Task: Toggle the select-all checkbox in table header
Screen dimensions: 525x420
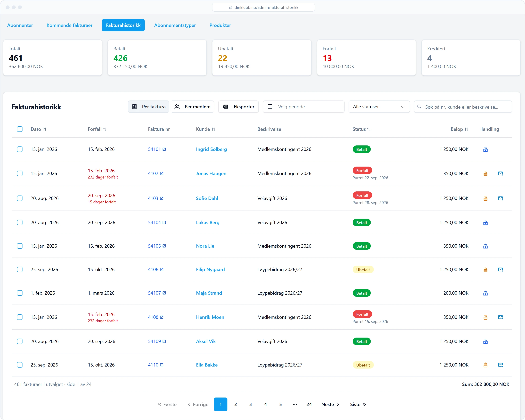Action: (20, 129)
